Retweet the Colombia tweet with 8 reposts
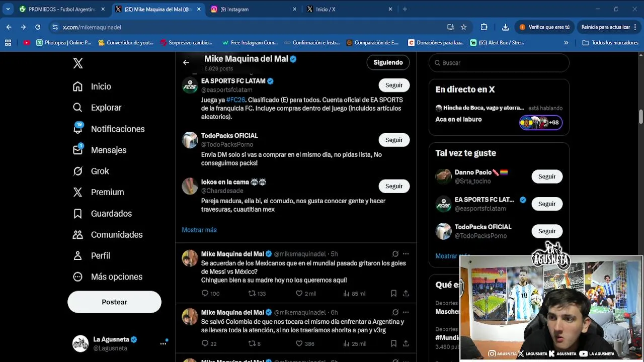 (x=252, y=343)
